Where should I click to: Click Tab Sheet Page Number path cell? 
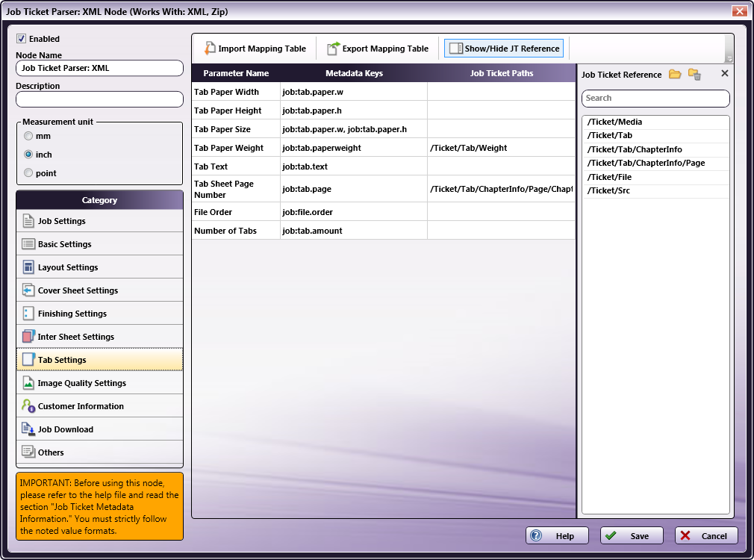pos(501,189)
